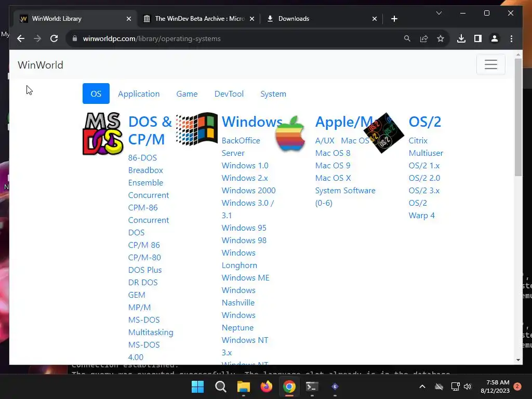
Task: Open the OS/2 2.0 link
Action: pyautogui.click(x=424, y=178)
